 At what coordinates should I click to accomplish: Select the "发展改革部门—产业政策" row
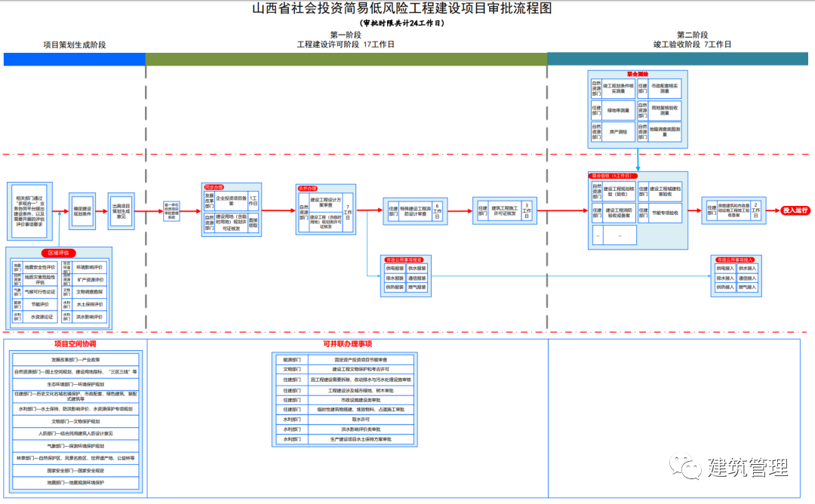(x=76, y=360)
